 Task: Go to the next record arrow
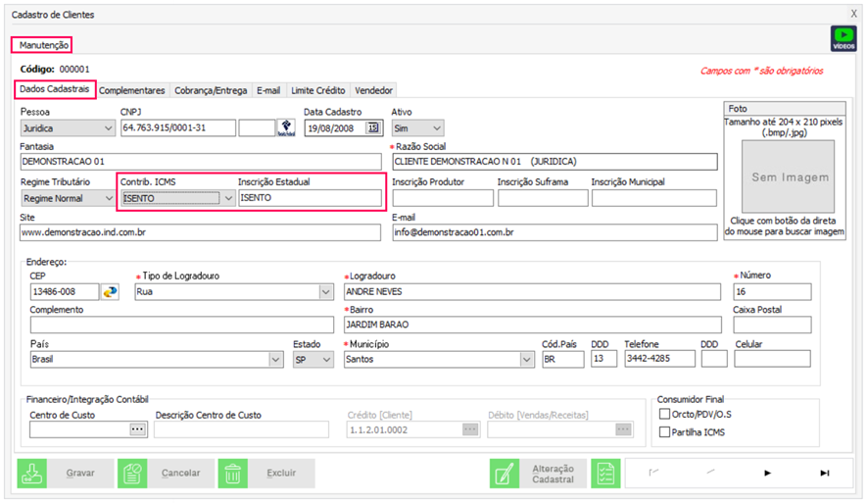coord(767,474)
